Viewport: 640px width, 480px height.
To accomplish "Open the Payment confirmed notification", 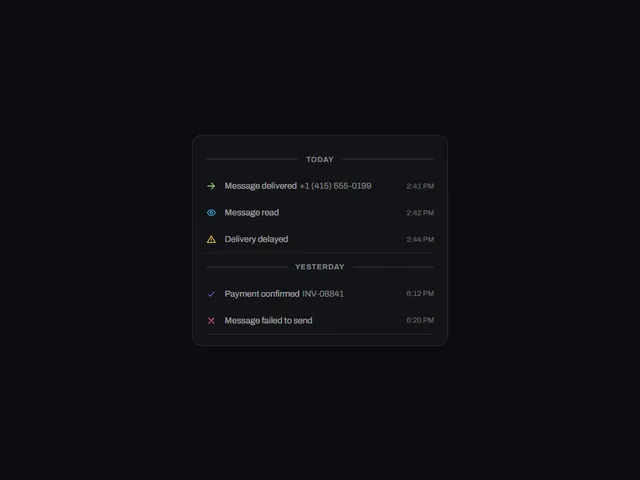I will tap(320, 294).
